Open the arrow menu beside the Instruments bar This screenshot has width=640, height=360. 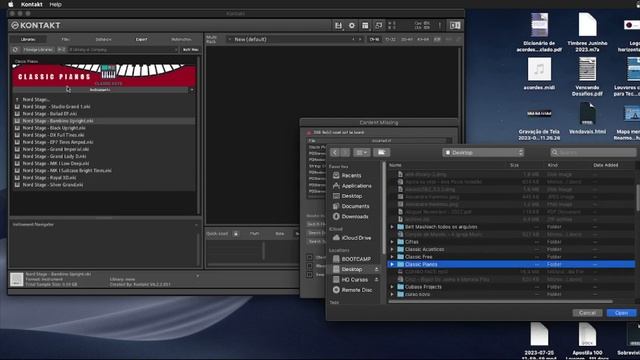click(x=192, y=90)
